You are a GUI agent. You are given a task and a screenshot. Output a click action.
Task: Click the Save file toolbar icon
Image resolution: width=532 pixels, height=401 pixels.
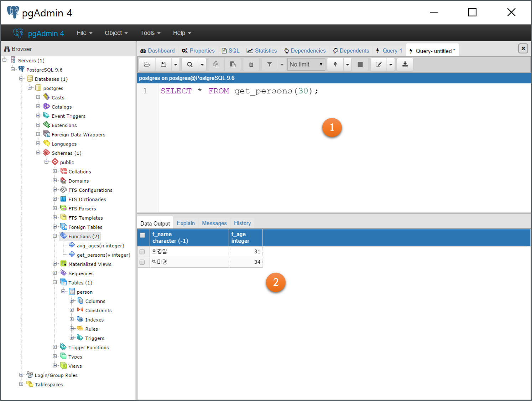163,65
